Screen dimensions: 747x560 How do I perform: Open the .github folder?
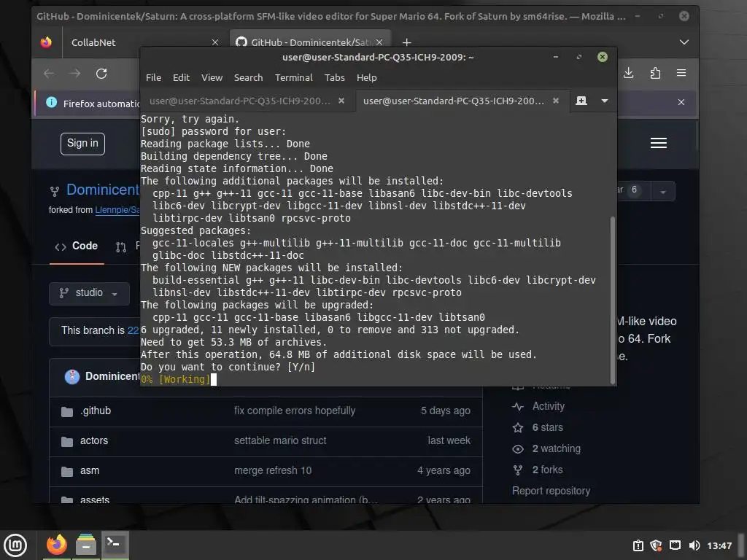click(96, 411)
